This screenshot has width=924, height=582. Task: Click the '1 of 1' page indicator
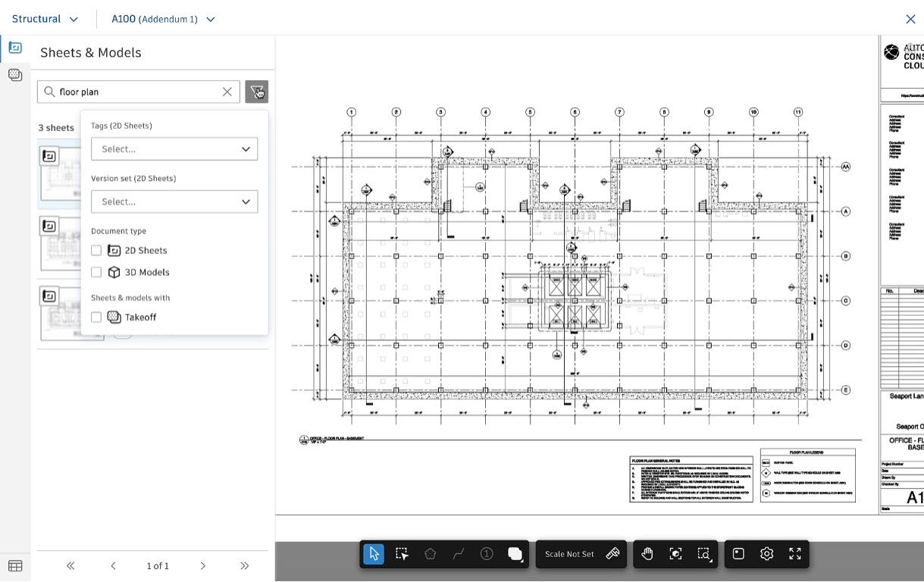tap(158, 565)
